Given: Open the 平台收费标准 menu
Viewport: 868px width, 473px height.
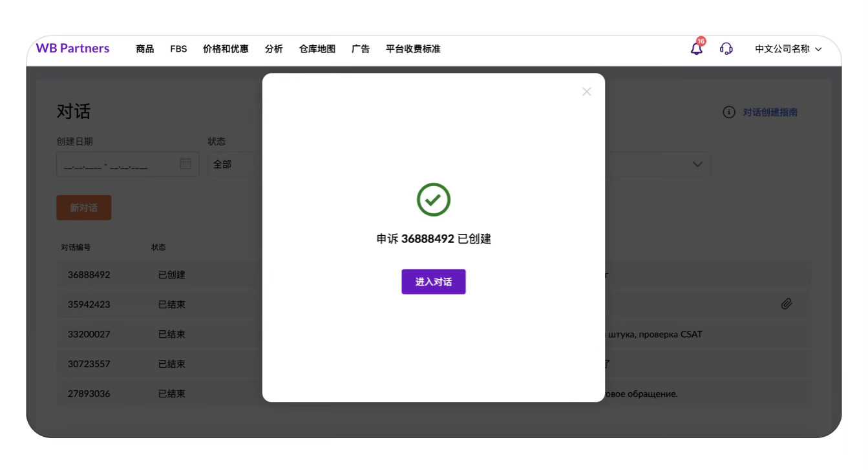Looking at the screenshot, I should click(x=413, y=49).
